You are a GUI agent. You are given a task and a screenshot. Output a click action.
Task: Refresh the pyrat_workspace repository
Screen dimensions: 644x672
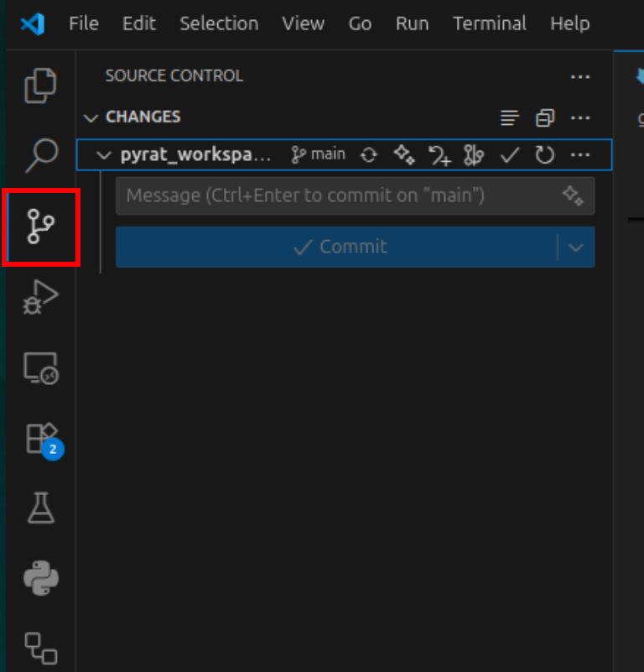[x=545, y=155]
